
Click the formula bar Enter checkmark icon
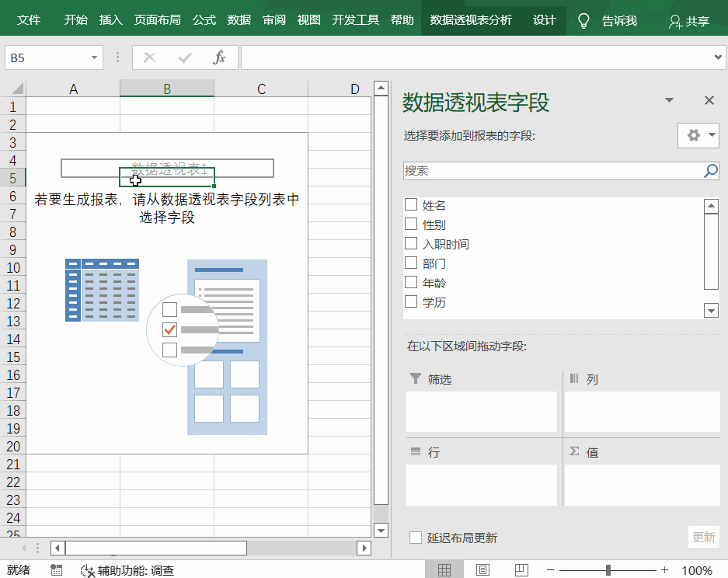185,57
